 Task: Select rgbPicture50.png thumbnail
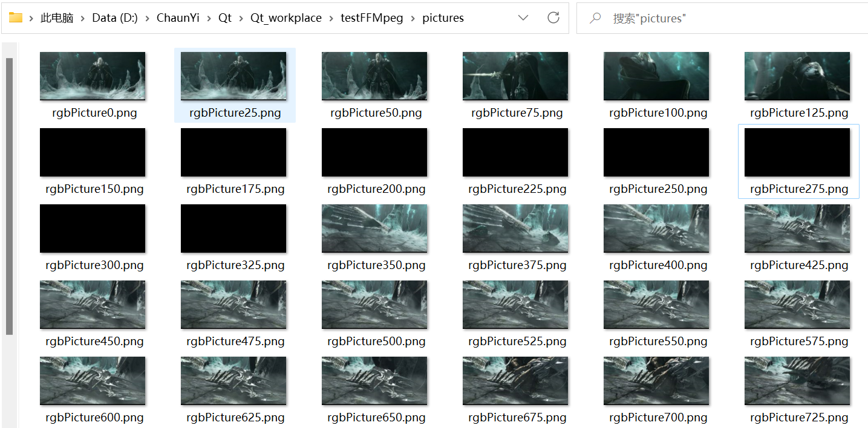tap(374, 76)
